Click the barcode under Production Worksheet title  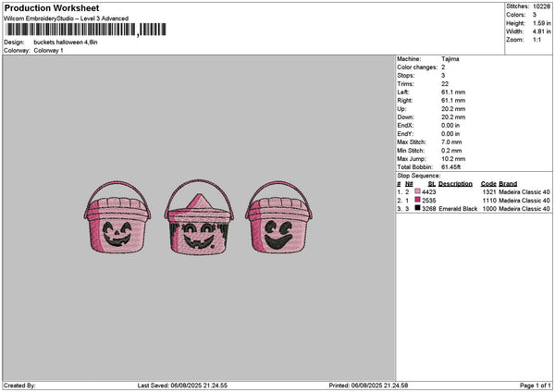pyautogui.click(x=85, y=30)
